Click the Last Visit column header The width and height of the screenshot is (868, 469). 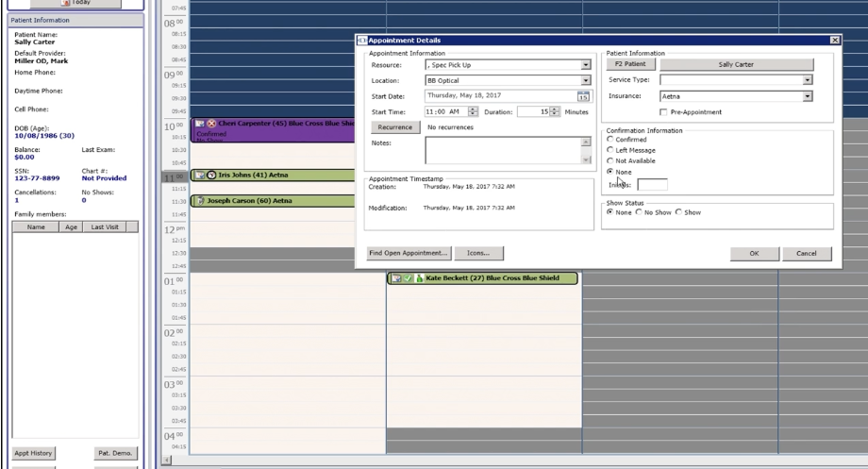pos(105,226)
